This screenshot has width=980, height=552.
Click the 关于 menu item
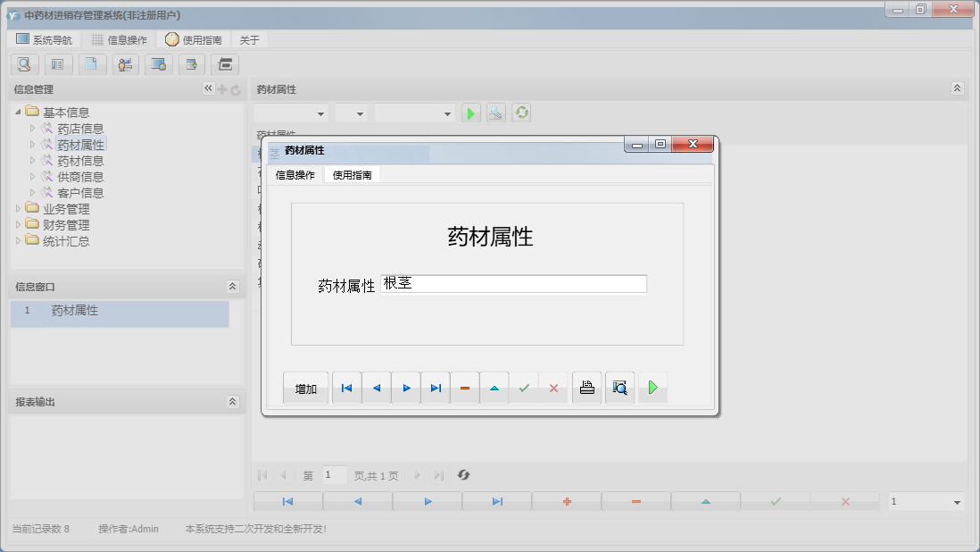[247, 38]
